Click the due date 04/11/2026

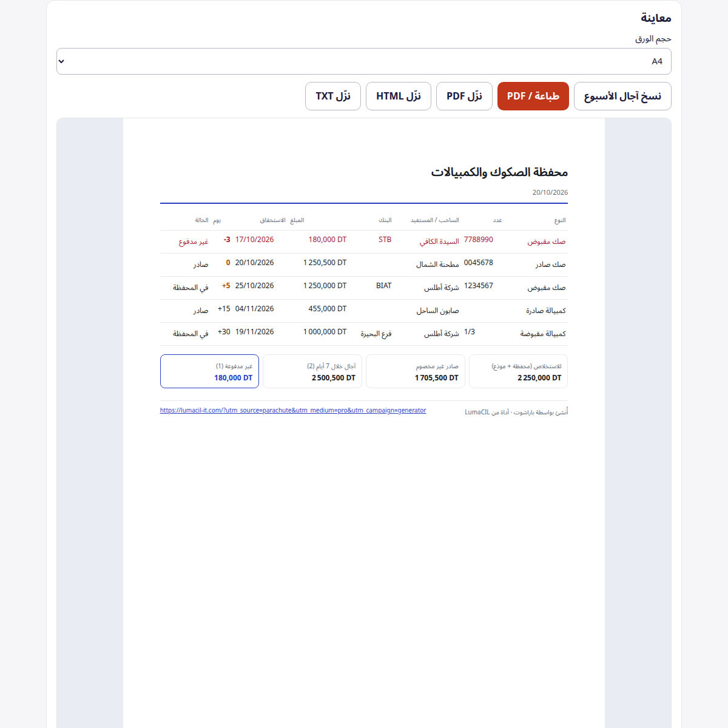point(255,309)
